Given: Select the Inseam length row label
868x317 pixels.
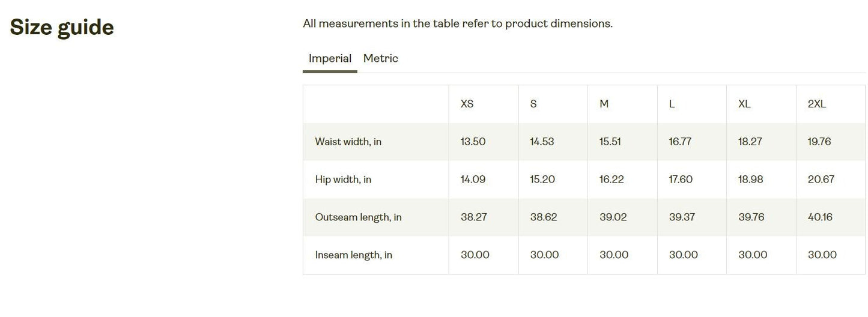Looking at the screenshot, I should pyautogui.click(x=353, y=255).
